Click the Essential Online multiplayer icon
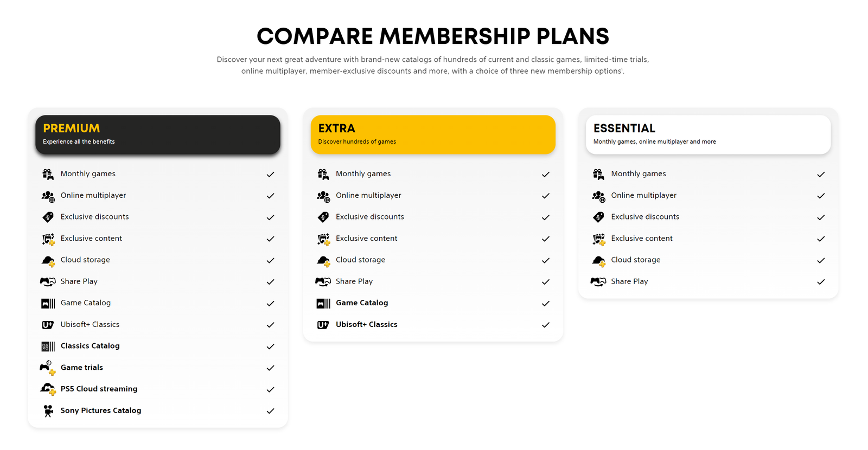 (x=598, y=196)
